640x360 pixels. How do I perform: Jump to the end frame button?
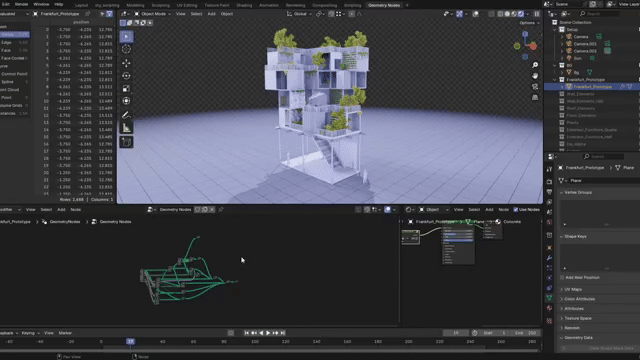pos(283,333)
